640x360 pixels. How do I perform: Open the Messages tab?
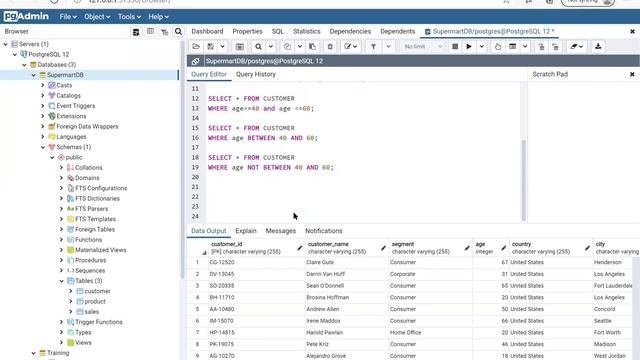281,231
